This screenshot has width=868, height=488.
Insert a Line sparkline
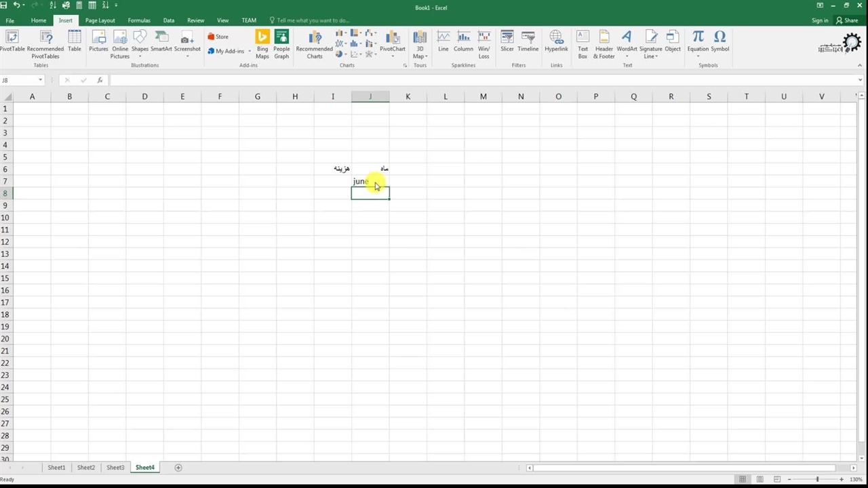[443, 42]
